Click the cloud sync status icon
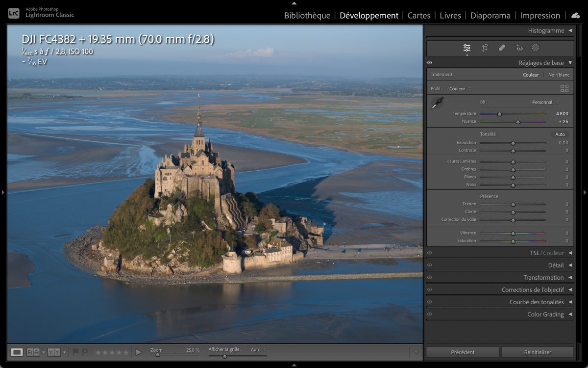The image size is (588, 368). click(575, 16)
